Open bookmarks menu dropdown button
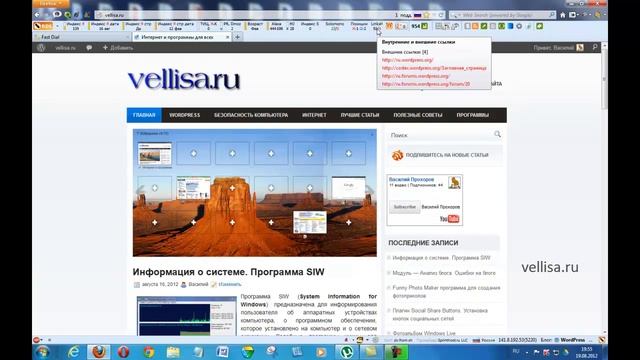Screen dimensions: 640x360 pos(574,15)
